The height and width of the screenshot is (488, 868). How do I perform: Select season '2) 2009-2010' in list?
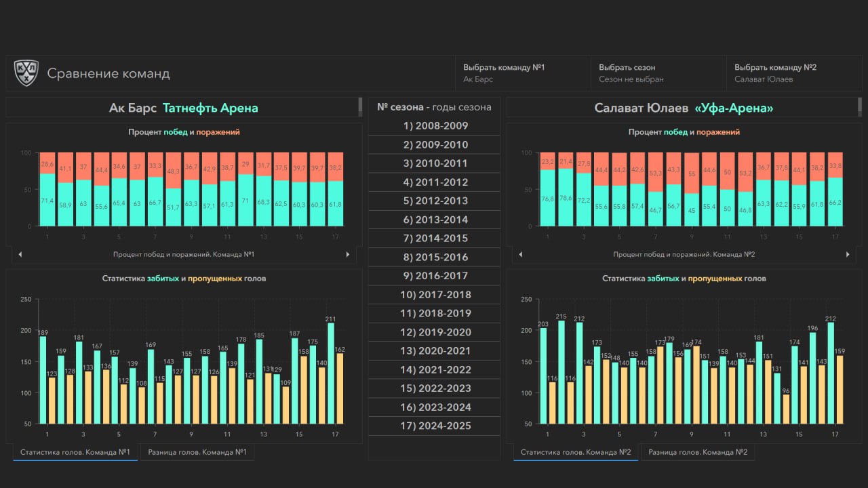tap(434, 145)
